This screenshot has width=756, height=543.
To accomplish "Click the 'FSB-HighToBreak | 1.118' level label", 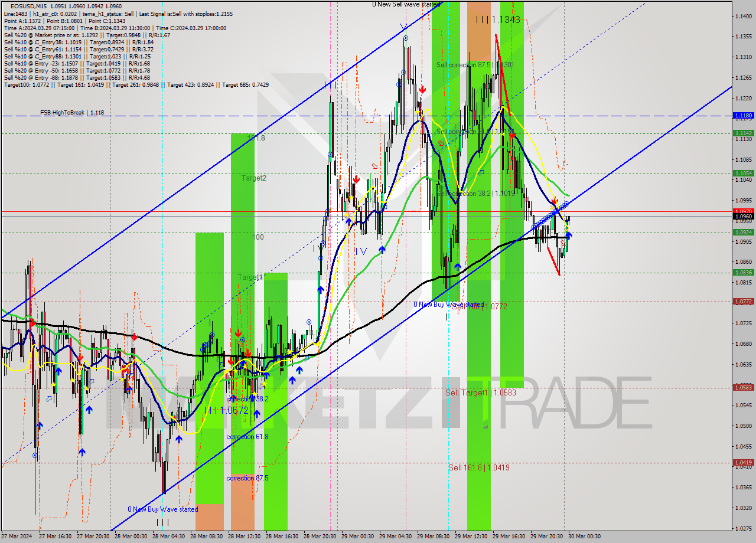I will (x=72, y=112).
